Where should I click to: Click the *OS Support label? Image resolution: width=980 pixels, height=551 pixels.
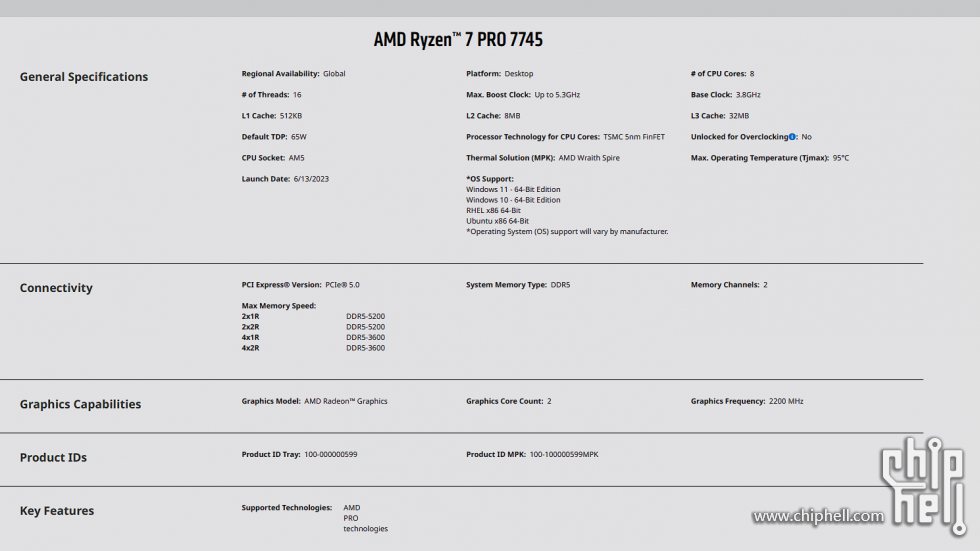(x=489, y=179)
